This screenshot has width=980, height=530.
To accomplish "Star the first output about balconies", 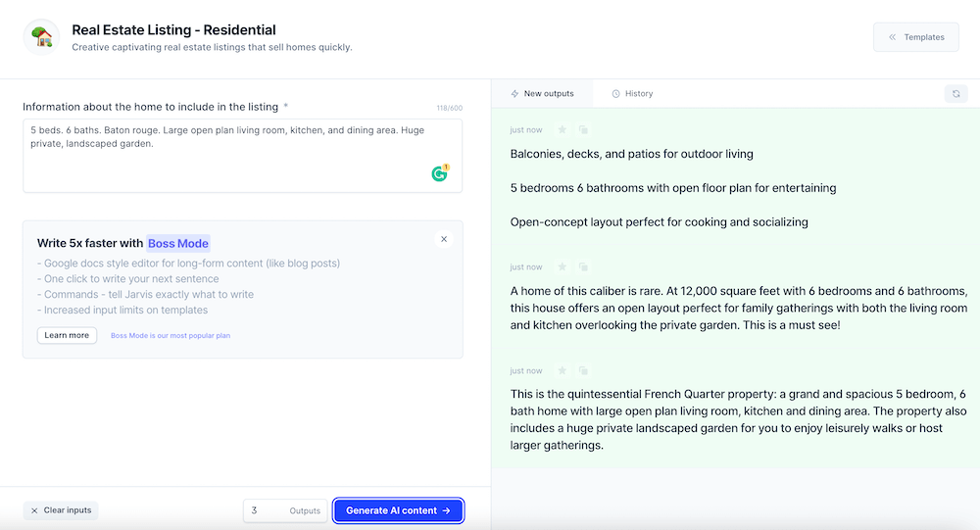I will pos(562,129).
